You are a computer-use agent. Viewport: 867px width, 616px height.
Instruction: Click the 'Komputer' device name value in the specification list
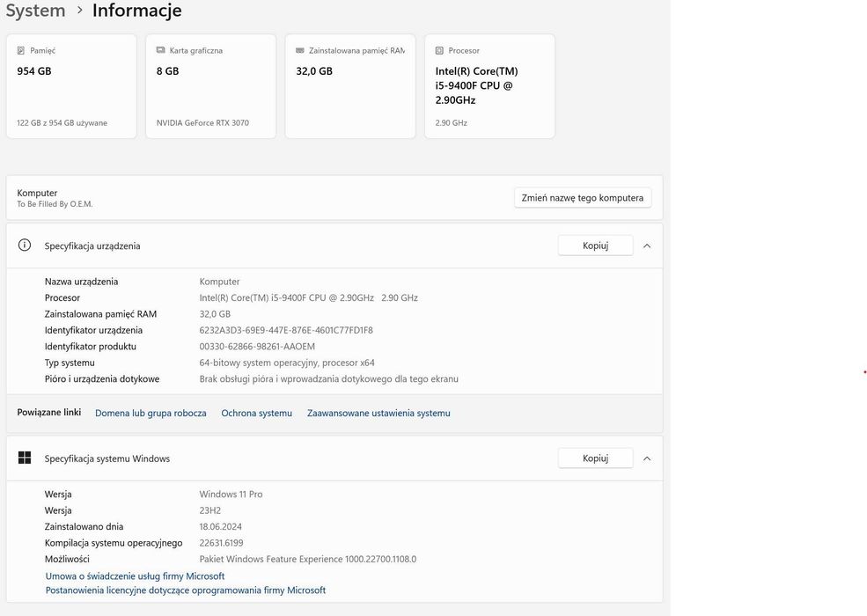coord(219,282)
